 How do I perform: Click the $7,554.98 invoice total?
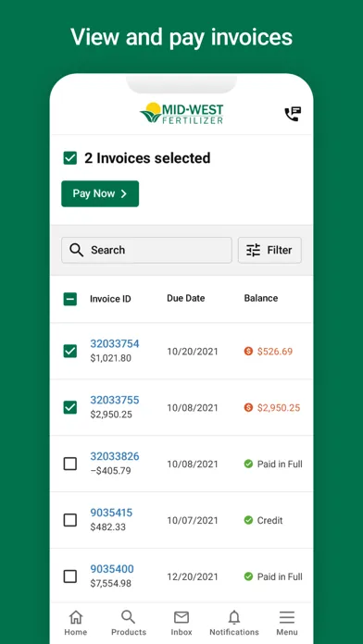111,583
